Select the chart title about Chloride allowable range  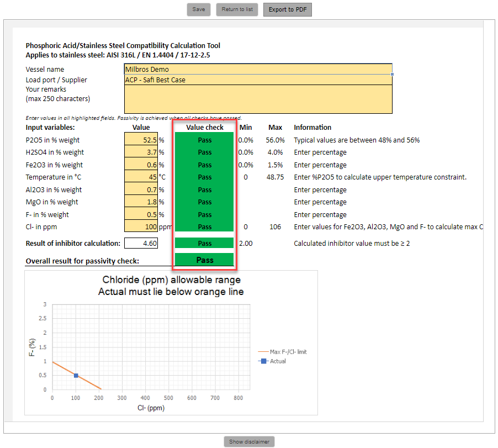(x=171, y=286)
